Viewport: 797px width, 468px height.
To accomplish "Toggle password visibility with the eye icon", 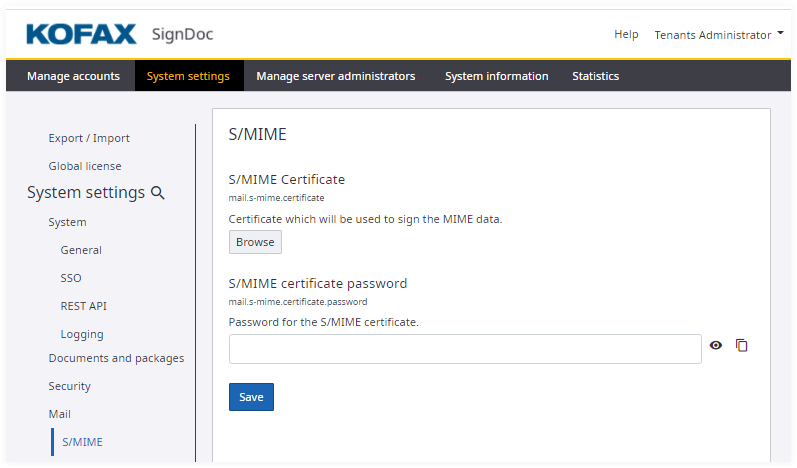I will pos(716,345).
